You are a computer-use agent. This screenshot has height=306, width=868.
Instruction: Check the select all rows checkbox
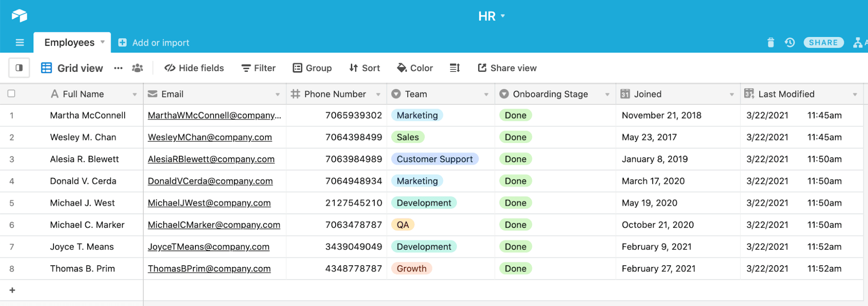[x=12, y=93]
